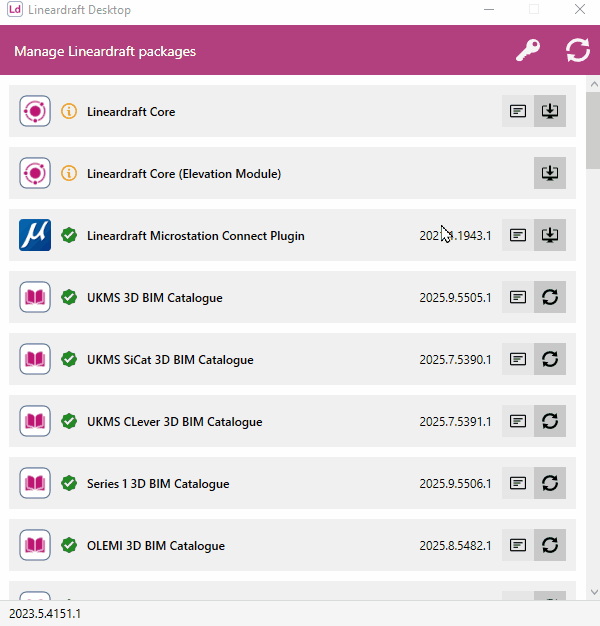The width and height of the screenshot is (600, 626).
Task: Open release notes for Series 1 Catalogue
Action: point(518,483)
